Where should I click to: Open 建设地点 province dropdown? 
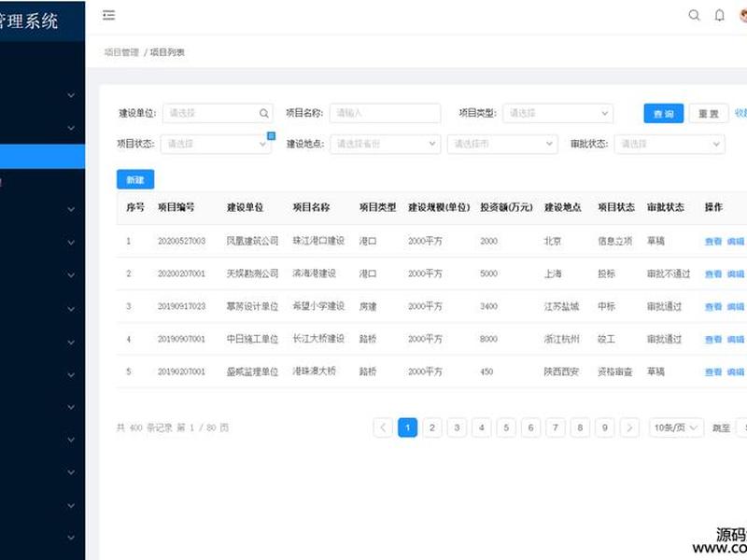[385, 144]
